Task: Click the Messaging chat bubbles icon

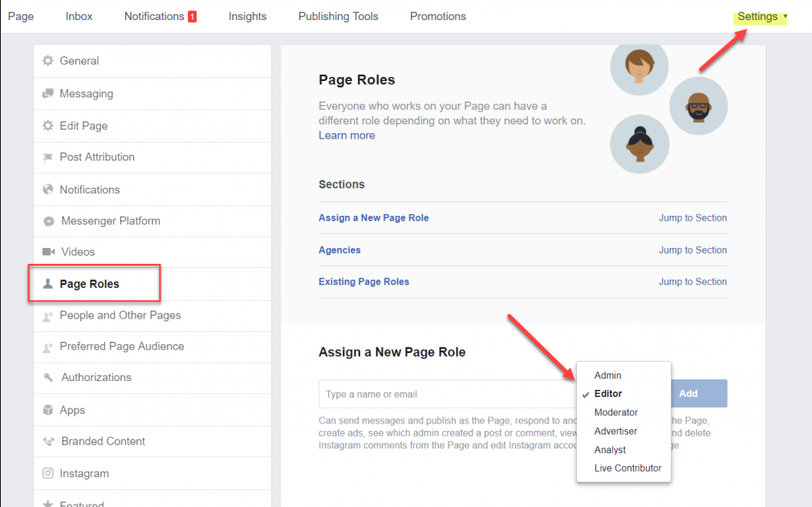Action: tap(48, 94)
